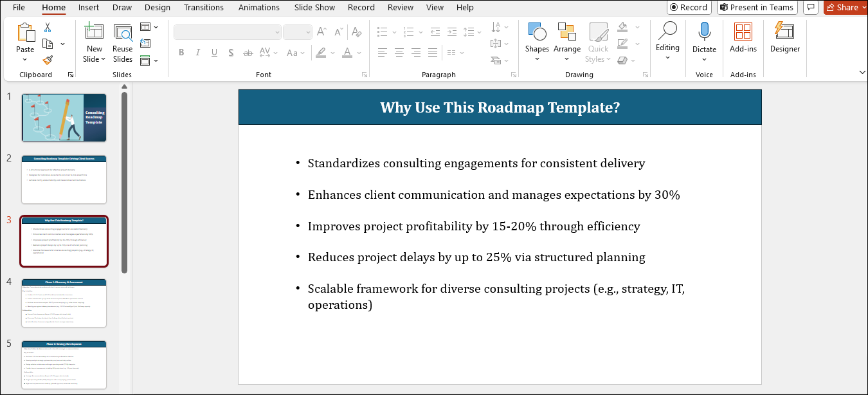Image resolution: width=868 pixels, height=395 pixels.
Task: Open Font dialog launcher
Action: point(365,75)
